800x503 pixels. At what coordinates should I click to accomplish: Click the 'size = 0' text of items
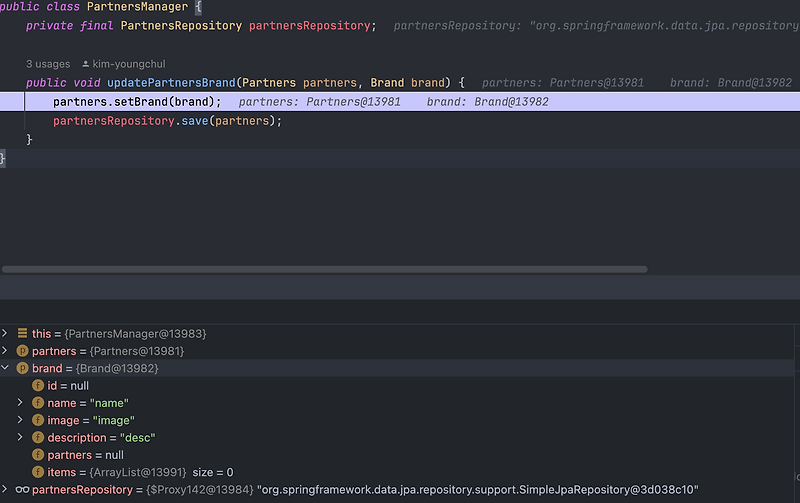pyautogui.click(x=213, y=472)
